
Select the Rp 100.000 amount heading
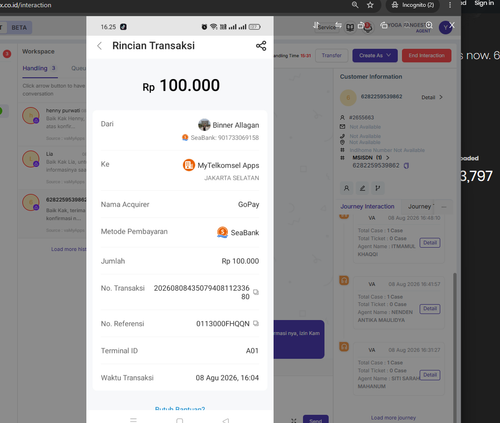tap(181, 85)
